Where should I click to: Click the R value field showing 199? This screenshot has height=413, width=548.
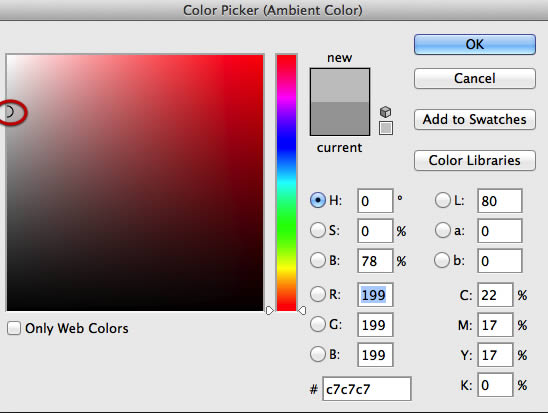click(375, 295)
